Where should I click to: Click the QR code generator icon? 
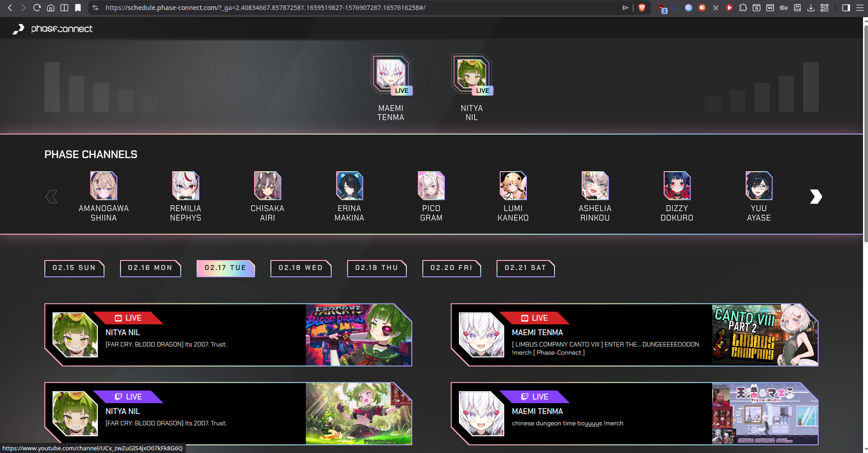click(x=825, y=8)
